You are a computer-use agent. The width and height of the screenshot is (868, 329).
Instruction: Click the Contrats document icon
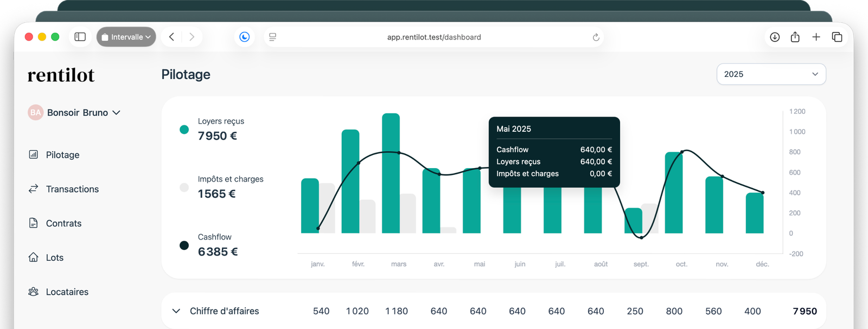pyautogui.click(x=33, y=223)
